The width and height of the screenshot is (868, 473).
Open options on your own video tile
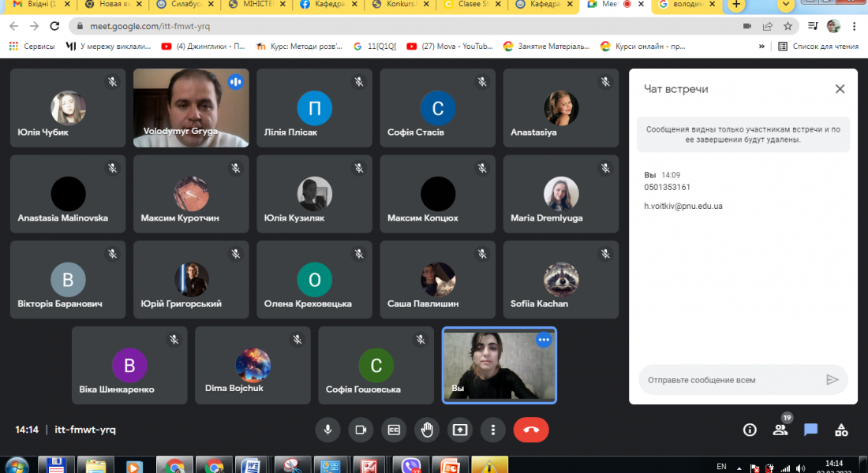(543, 340)
